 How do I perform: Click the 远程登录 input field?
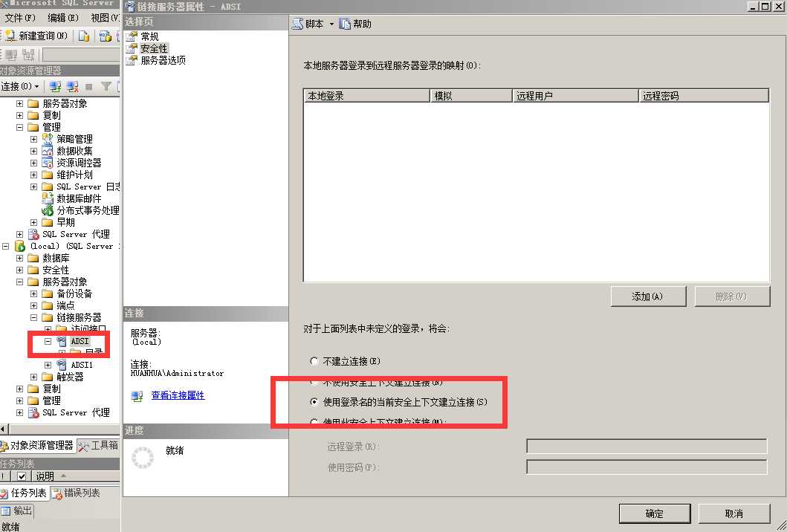pyautogui.click(x=647, y=446)
